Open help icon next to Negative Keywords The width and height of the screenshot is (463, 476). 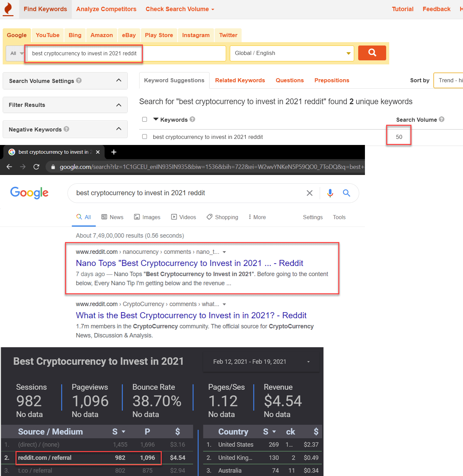(66, 129)
